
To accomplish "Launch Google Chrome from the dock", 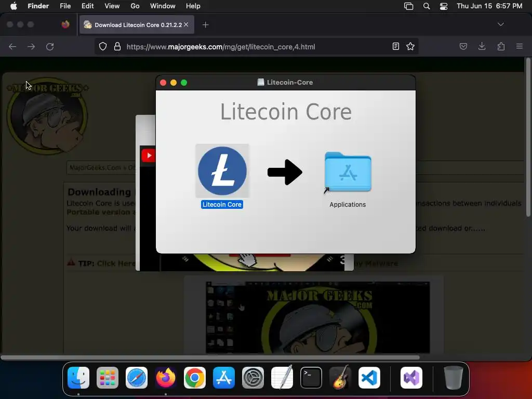I will point(195,378).
